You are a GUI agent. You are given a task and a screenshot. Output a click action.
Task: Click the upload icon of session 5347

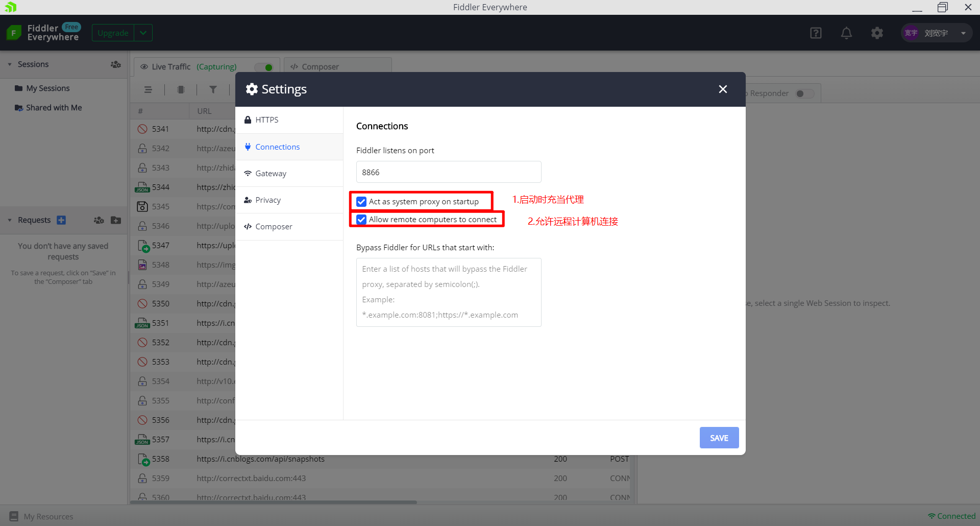click(x=143, y=246)
